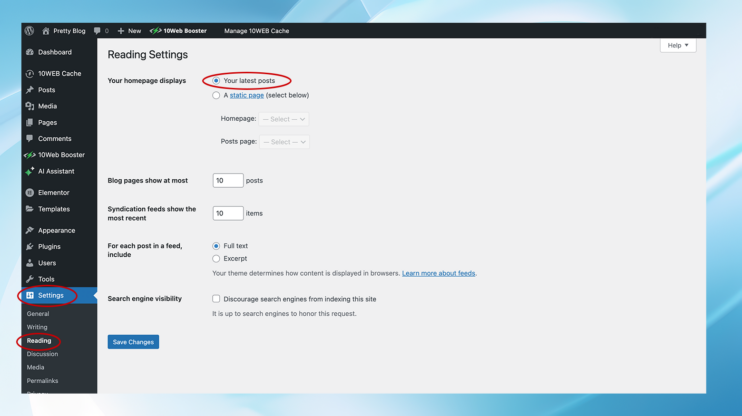The image size is (742, 416).
Task: Open Media library icon in sidebar
Action: pos(30,106)
